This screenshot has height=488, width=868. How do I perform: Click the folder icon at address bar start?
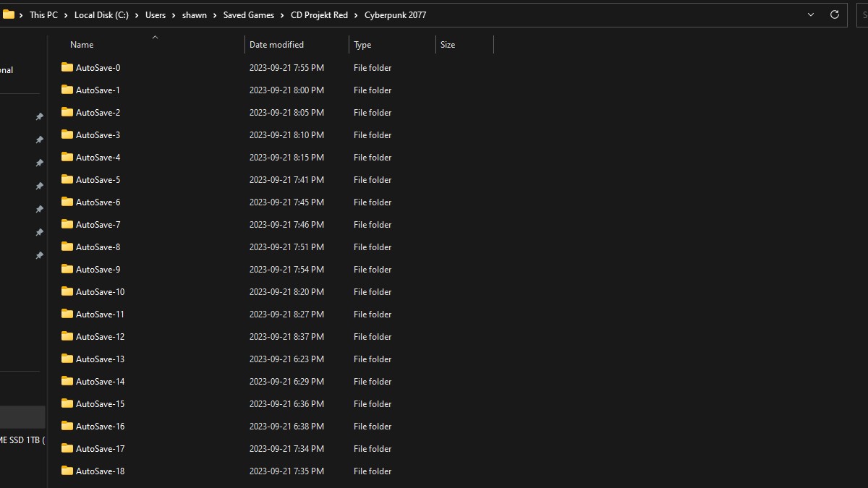[9, 14]
